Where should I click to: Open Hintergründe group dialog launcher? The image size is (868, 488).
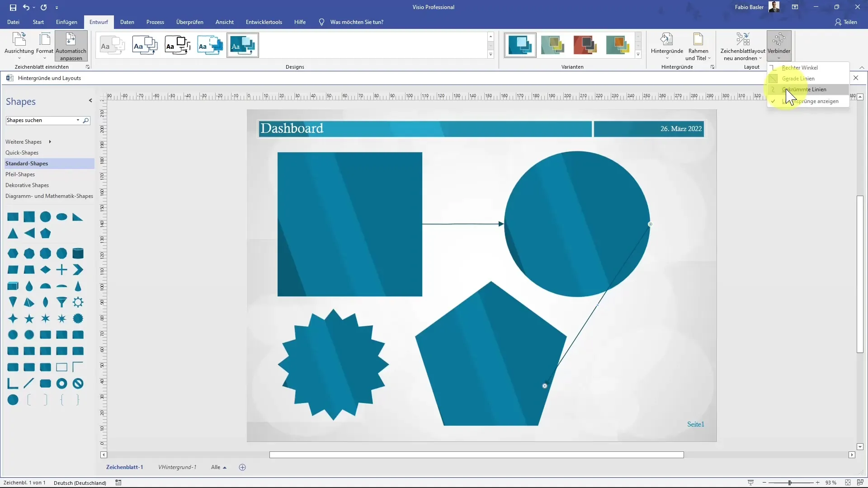(712, 67)
